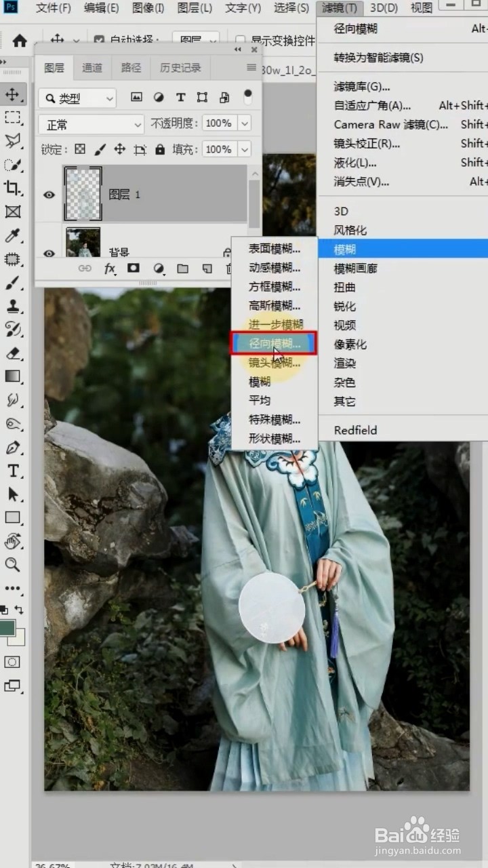The image size is (488, 868).
Task: Enable the 显示变换控件 checkbox
Action: tap(240, 40)
